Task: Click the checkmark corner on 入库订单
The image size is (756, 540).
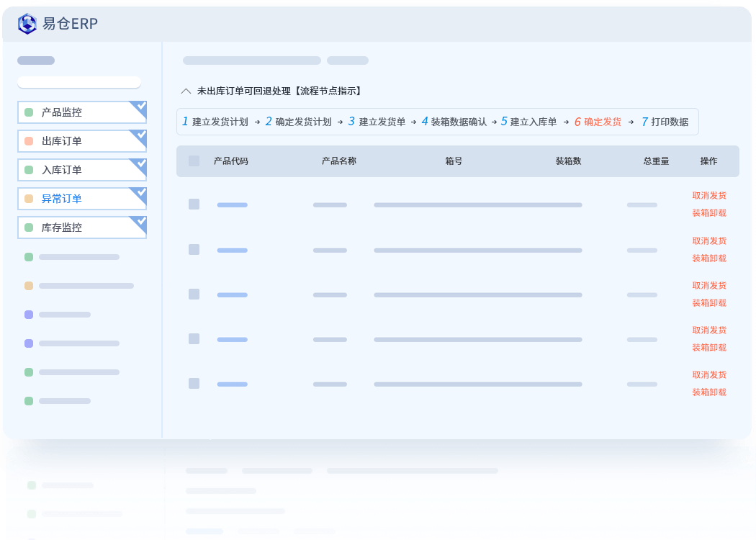Action: click(140, 166)
